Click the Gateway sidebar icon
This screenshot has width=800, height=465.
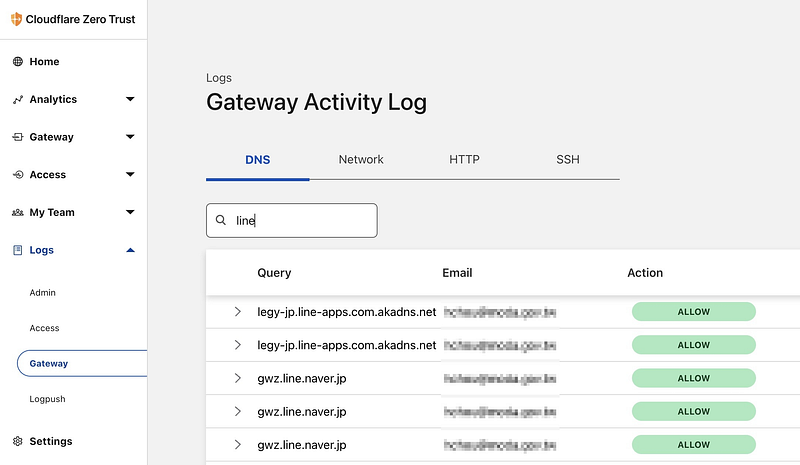(x=18, y=137)
